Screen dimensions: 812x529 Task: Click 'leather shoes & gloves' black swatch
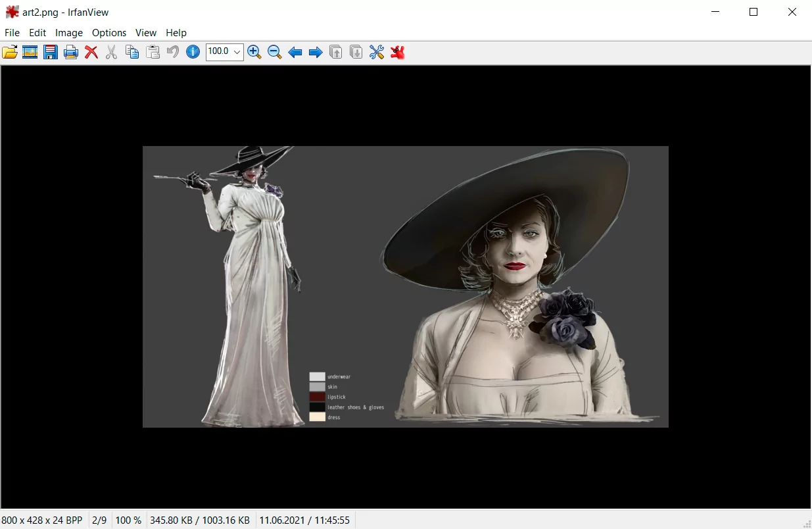click(x=318, y=407)
